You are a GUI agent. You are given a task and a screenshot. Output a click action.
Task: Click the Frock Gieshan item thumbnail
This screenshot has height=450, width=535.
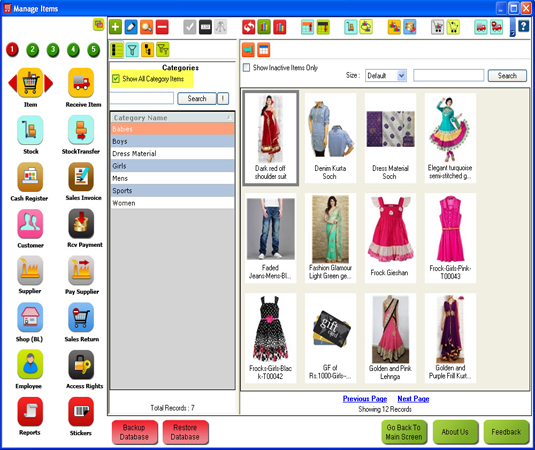[x=390, y=238]
